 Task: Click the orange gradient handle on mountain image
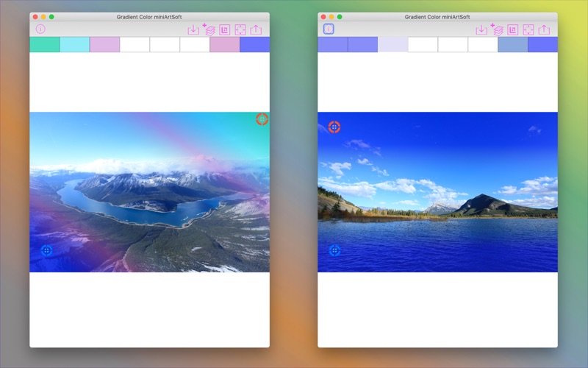click(262, 118)
